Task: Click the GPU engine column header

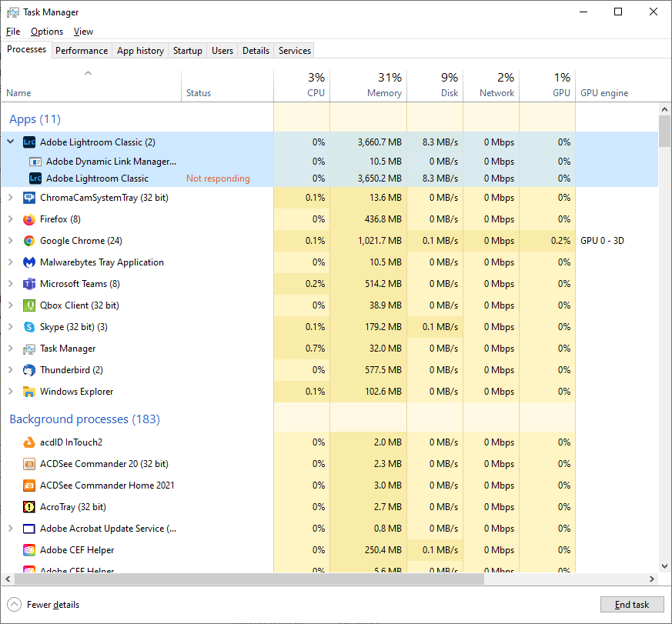Action: (x=617, y=85)
